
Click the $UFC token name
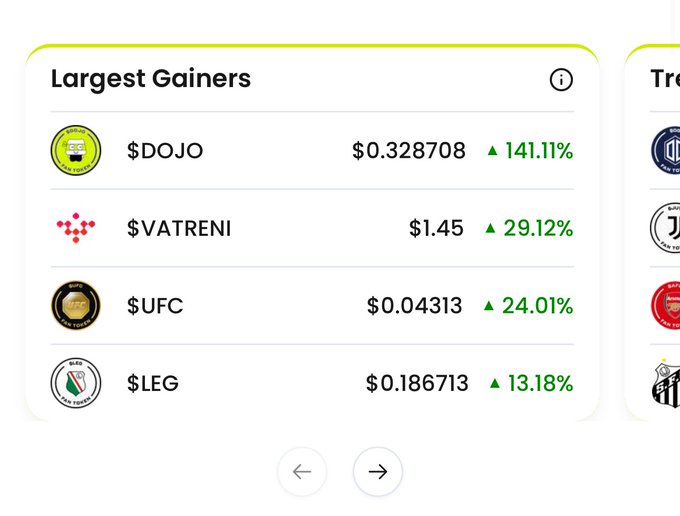(155, 306)
